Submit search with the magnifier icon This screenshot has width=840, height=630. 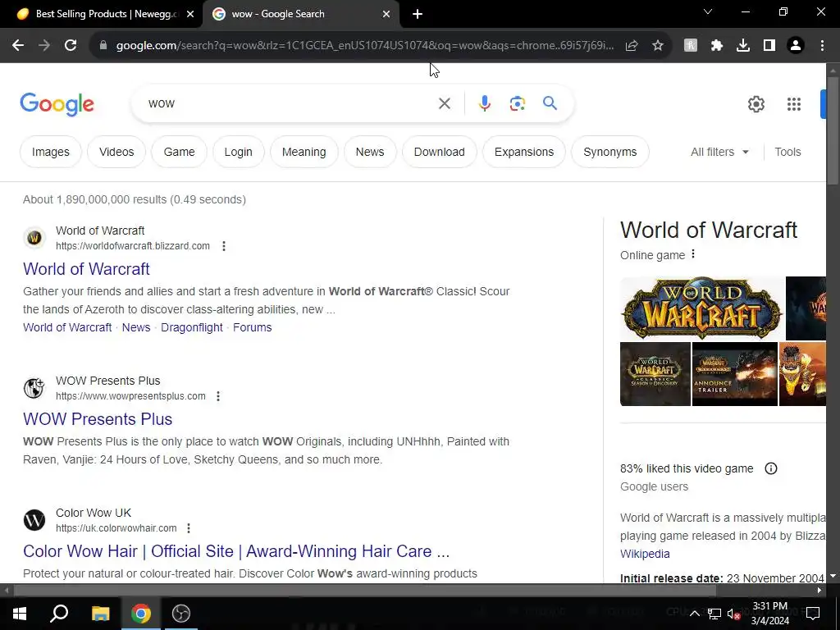point(550,103)
